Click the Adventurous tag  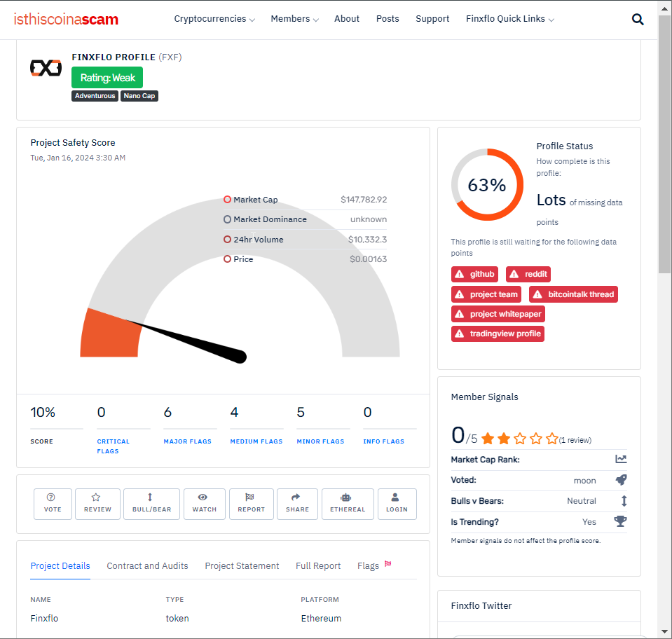click(x=95, y=96)
